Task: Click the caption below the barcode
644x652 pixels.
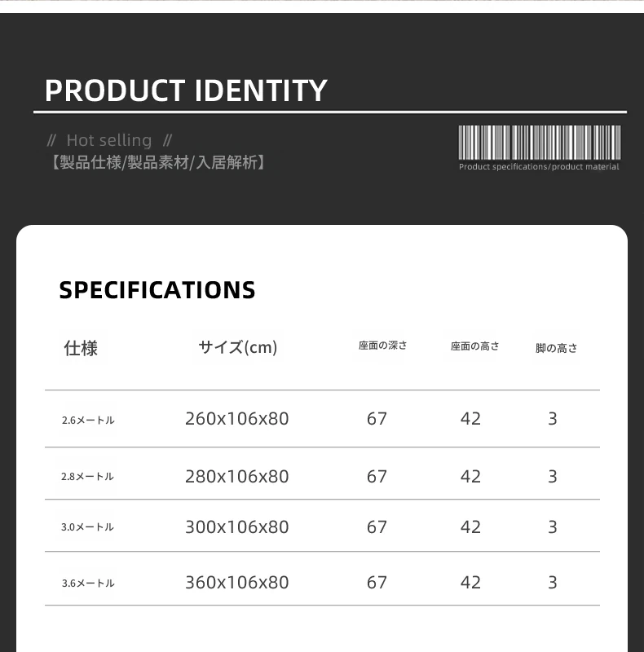Action: pyautogui.click(x=539, y=167)
